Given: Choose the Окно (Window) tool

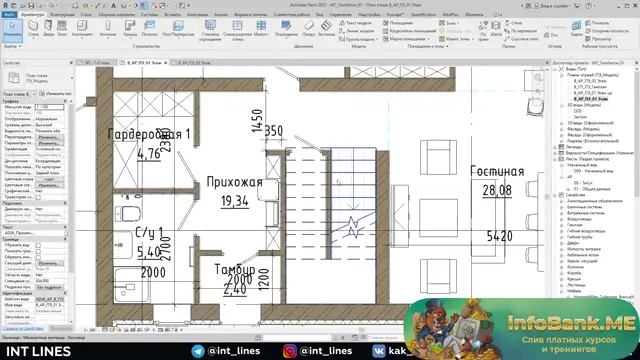Looking at the screenshot, I should (62, 29).
